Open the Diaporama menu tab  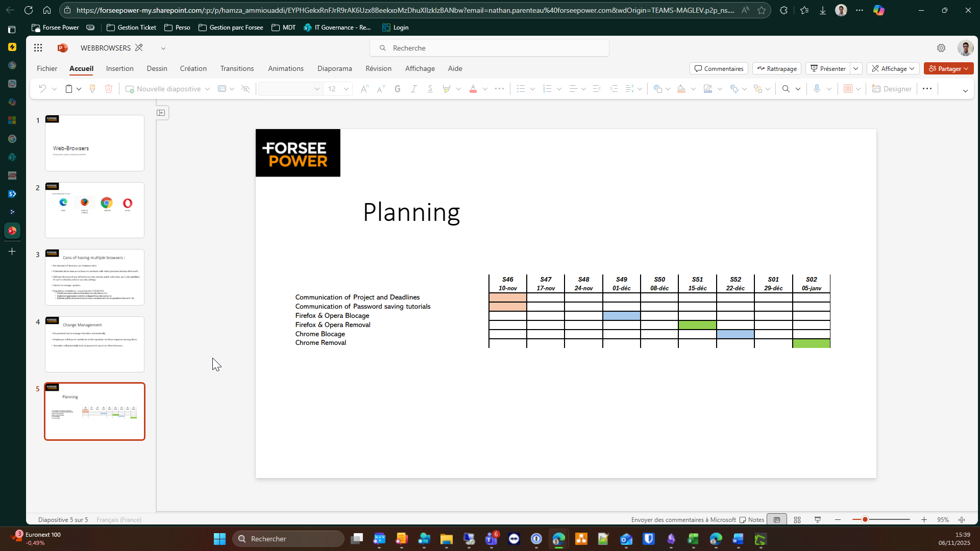334,68
